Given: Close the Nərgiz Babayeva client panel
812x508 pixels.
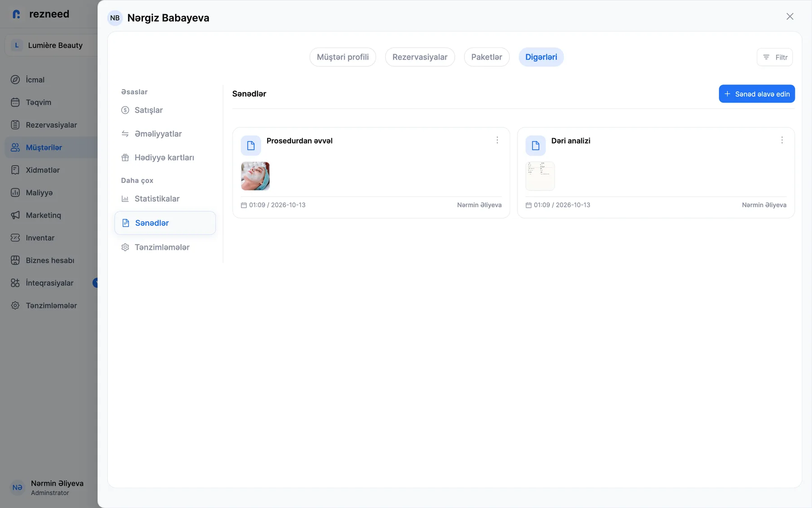Looking at the screenshot, I should (790, 17).
